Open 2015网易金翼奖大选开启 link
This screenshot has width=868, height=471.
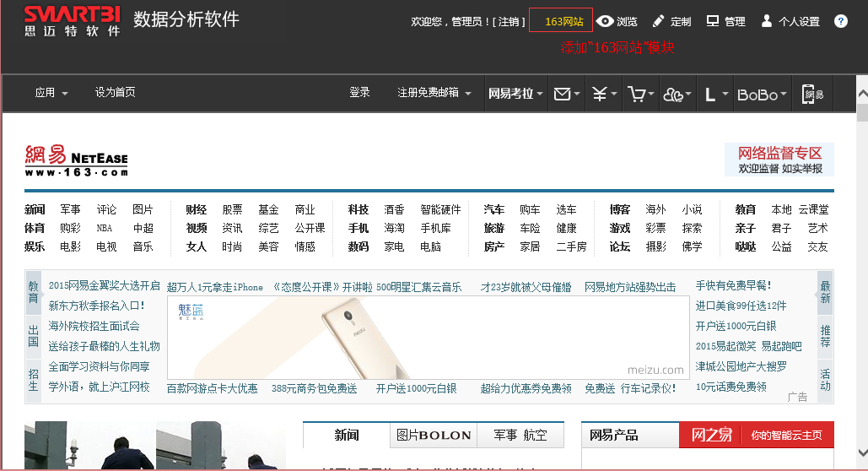tap(104, 285)
